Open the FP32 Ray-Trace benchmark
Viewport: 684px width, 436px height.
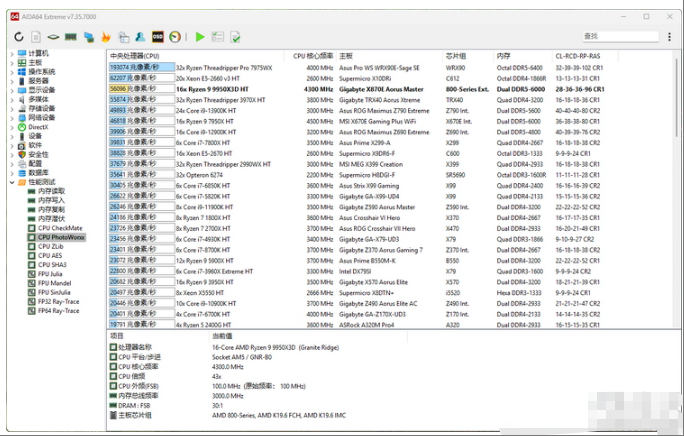tap(53, 302)
